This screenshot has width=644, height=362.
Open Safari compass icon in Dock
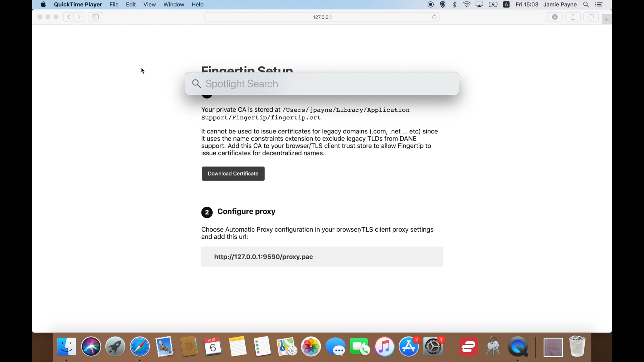(140, 346)
